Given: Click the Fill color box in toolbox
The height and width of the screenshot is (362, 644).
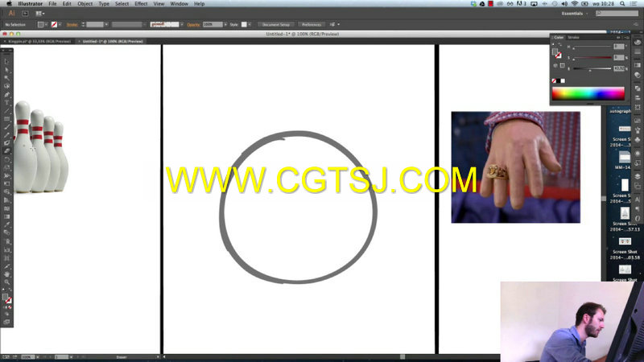Looking at the screenshot, I should click(5, 297).
